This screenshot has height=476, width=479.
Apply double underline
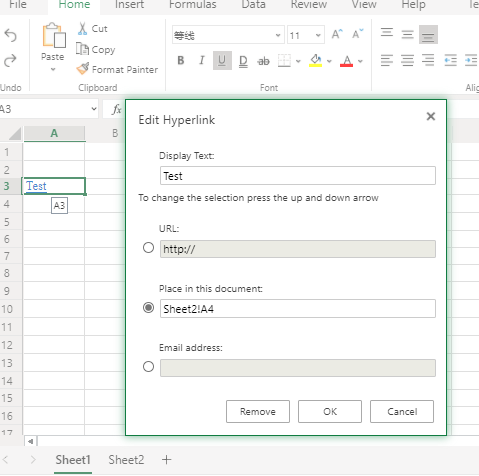pos(243,61)
